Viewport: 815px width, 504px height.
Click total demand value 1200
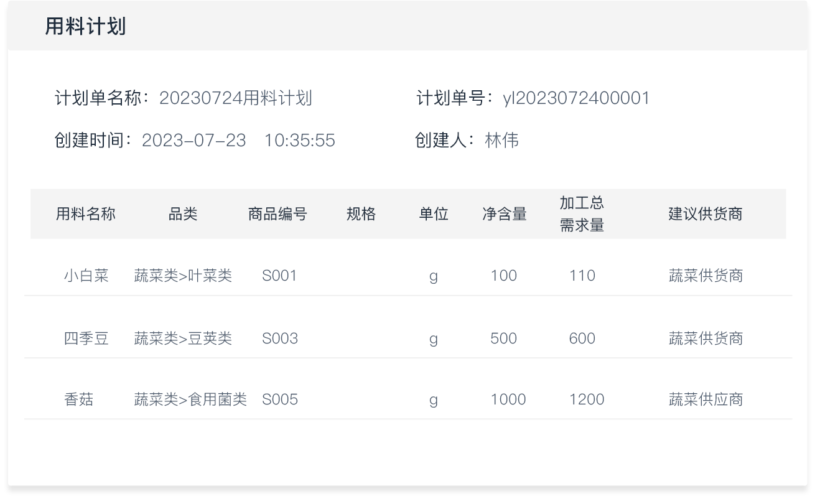pyautogui.click(x=587, y=399)
